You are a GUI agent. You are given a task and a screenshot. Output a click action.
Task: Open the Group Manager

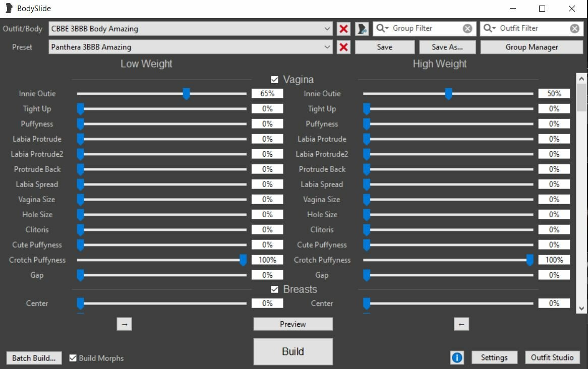click(x=532, y=47)
